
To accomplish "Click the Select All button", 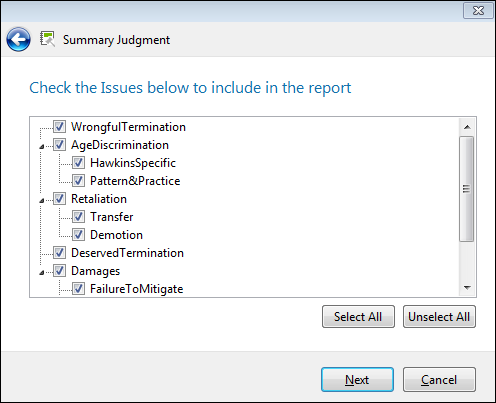I will point(358,317).
